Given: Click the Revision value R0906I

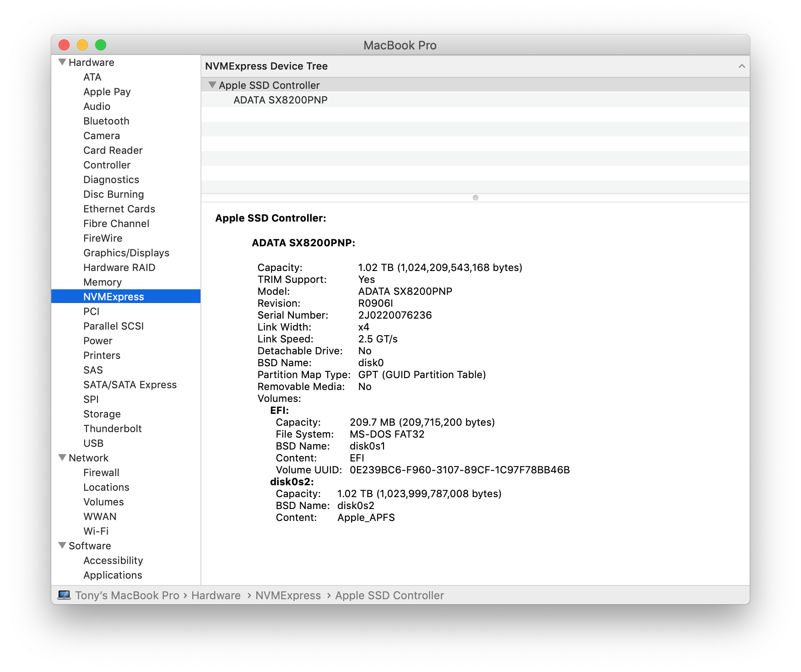Looking at the screenshot, I should click(375, 303).
